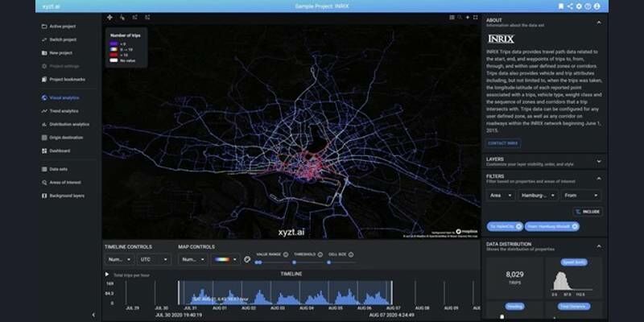644x322 pixels.
Task: Adjust the VALUE RANGE slider handle
Action: 258,262
